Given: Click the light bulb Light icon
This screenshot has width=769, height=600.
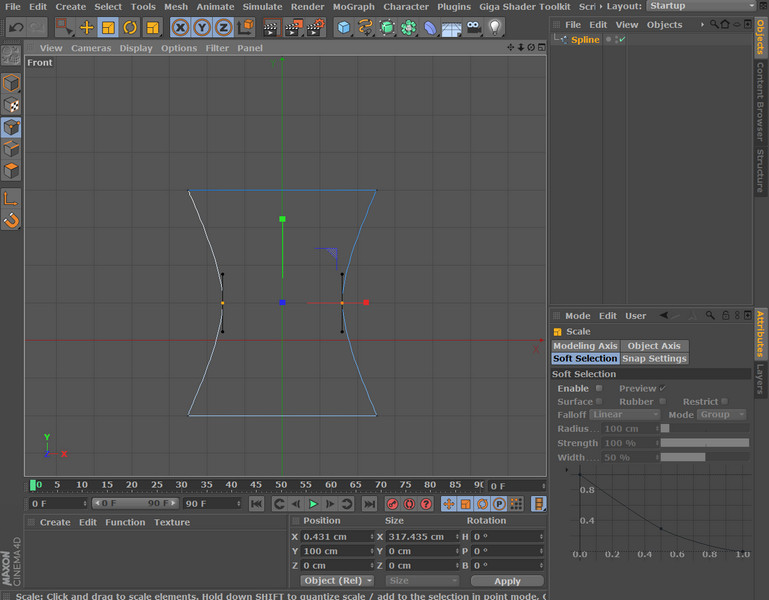Looking at the screenshot, I should 494,27.
